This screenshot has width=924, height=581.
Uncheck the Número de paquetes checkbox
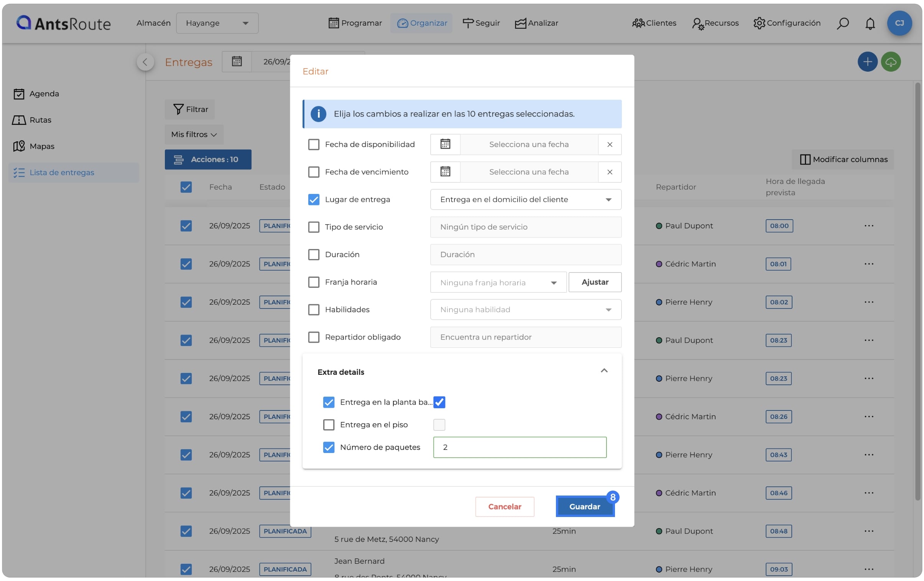pos(329,447)
